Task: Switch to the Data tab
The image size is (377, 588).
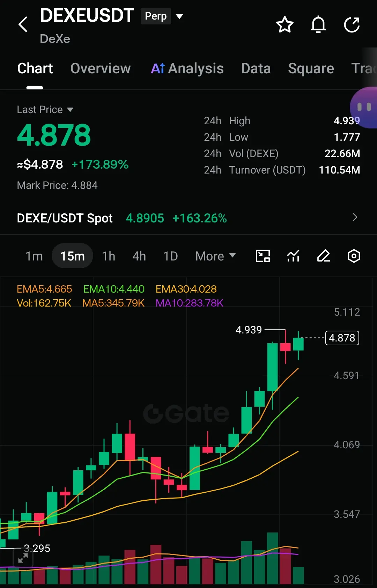Action: (256, 68)
